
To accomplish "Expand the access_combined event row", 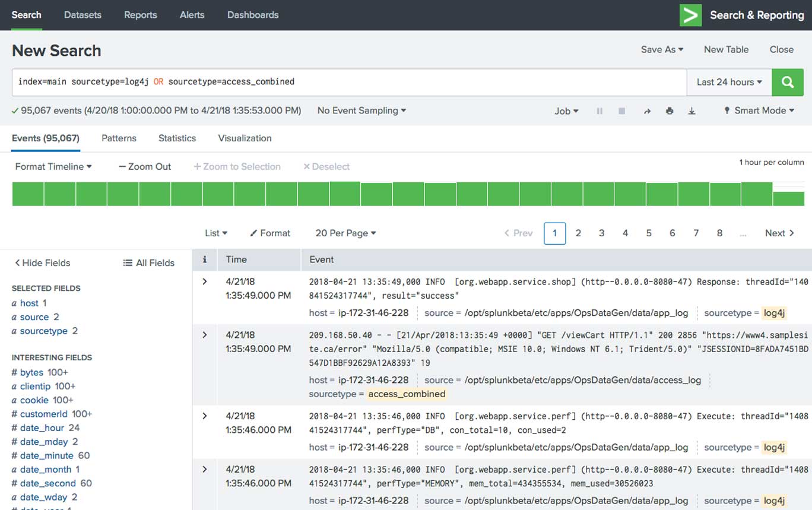I will [x=205, y=335].
